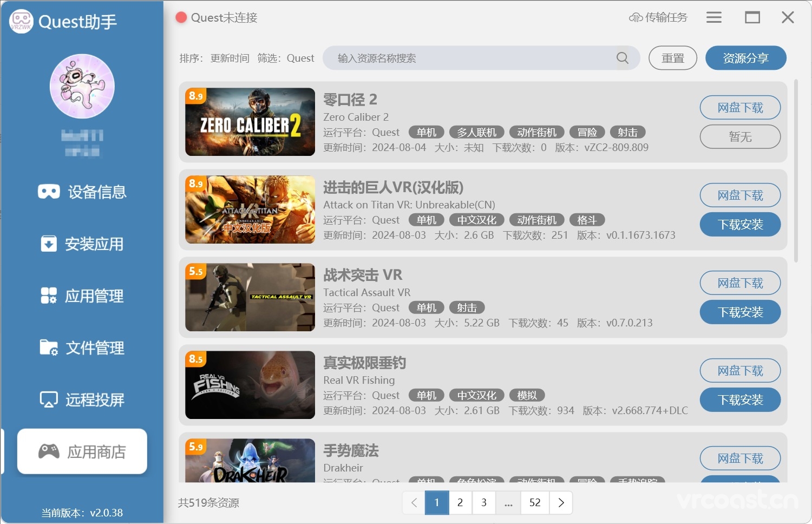812x524 pixels.
Task: Open 设备信息 in the sidebar
Action: tap(82, 192)
